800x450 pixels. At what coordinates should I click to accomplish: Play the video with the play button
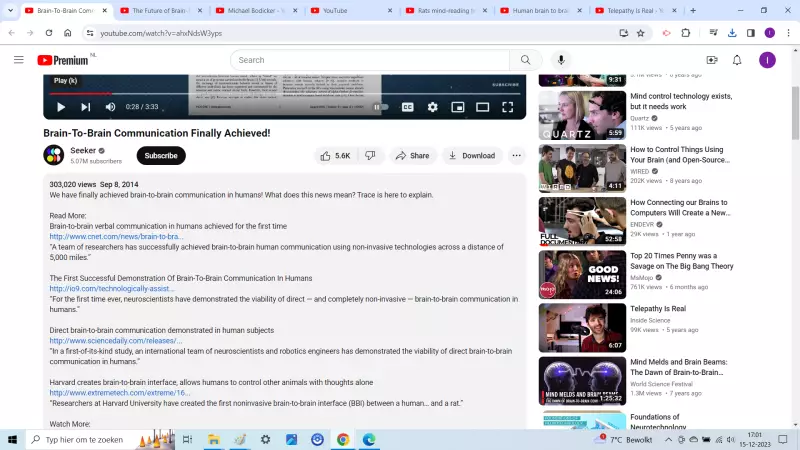point(61,107)
